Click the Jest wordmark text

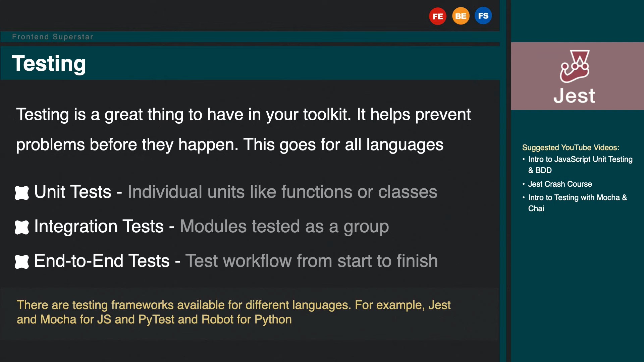(574, 96)
